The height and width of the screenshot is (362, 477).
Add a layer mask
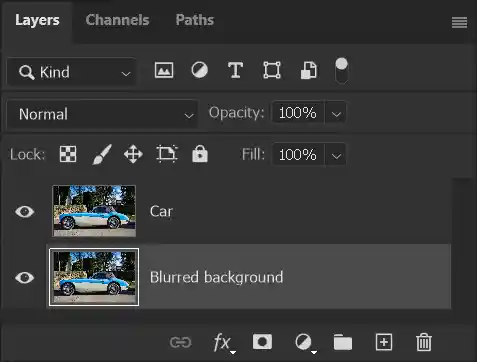[x=262, y=342]
